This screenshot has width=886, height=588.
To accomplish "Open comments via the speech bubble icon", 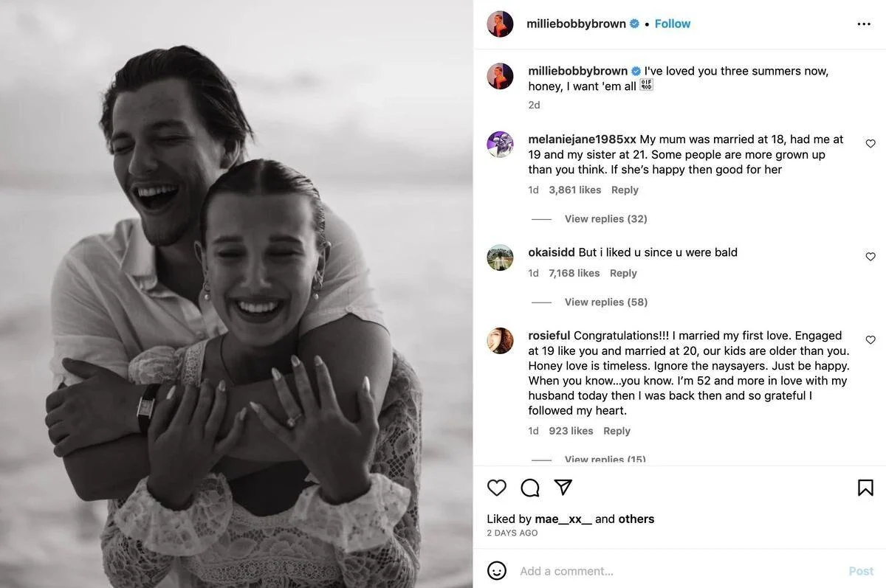I will (x=530, y=488).
